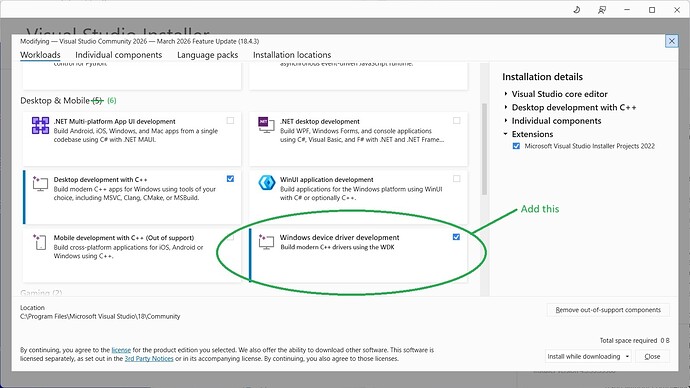Click the WinUI application development icon

click(x=267, y=183)
